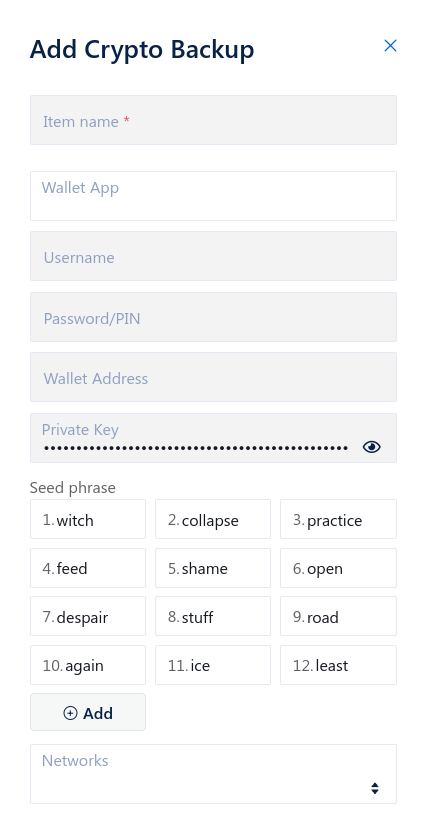This screenshot has height=815, width=424.
Task: Edit seed word 2 collapse
Action: 213,519
